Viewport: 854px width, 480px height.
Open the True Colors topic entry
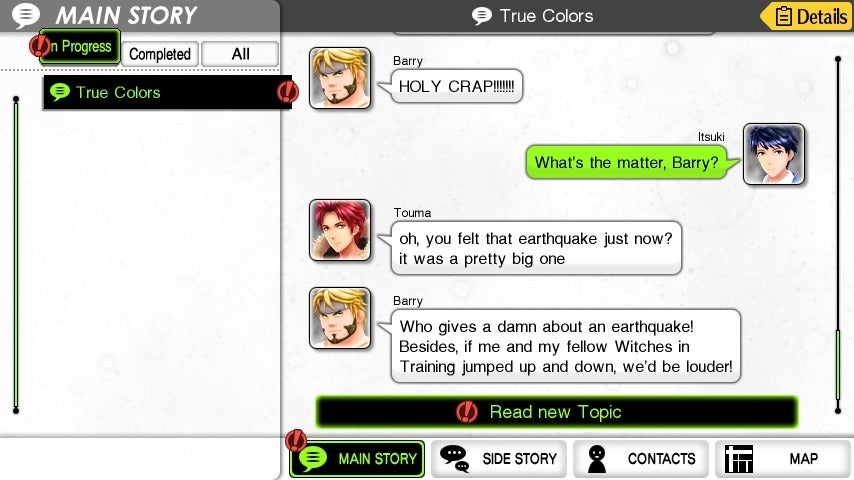point(167,92)
